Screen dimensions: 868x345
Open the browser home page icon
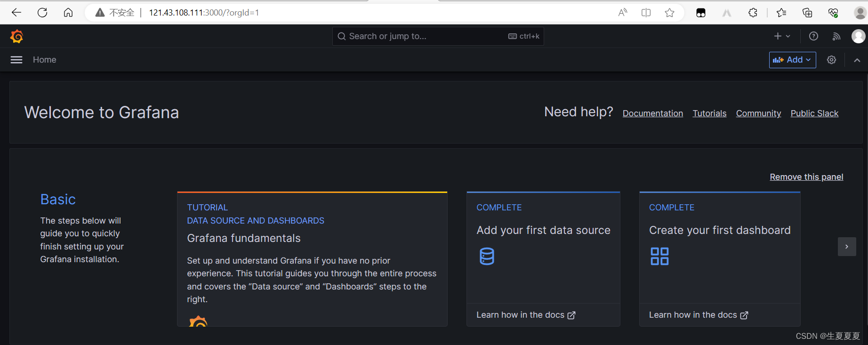coord(68,13)
